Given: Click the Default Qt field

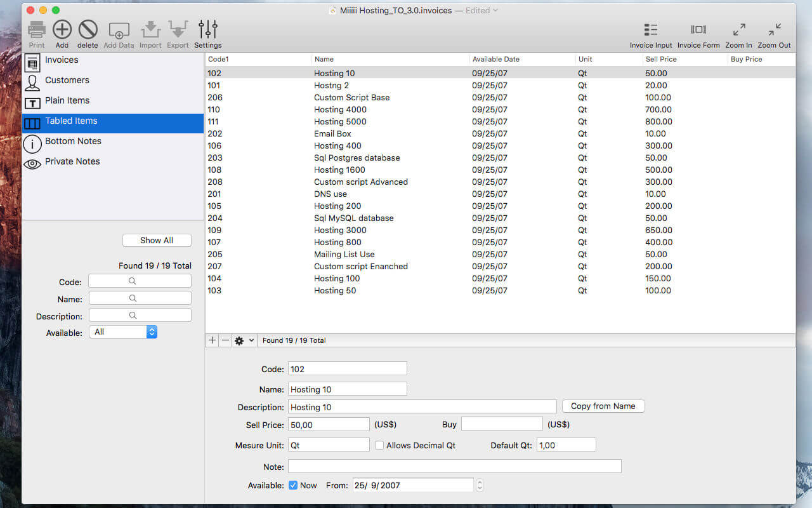Looking at the screenshot, I should click(566, 445).
